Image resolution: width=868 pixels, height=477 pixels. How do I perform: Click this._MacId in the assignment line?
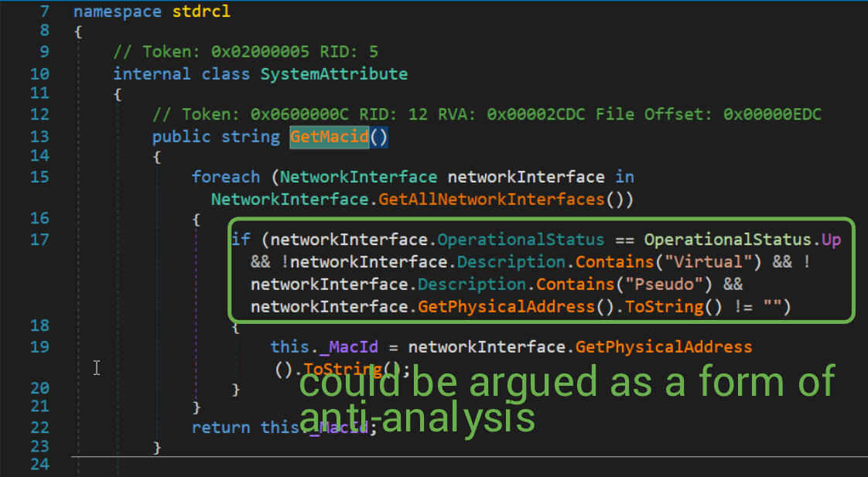pos(323,347)
